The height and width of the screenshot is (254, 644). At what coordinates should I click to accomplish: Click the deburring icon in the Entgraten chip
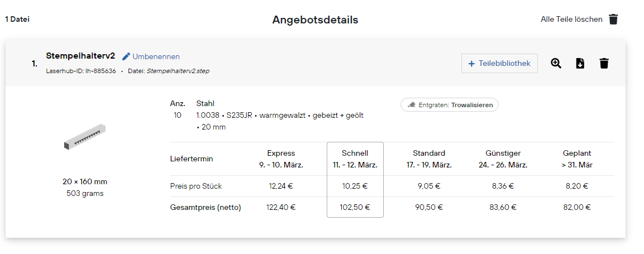(411, 105)
